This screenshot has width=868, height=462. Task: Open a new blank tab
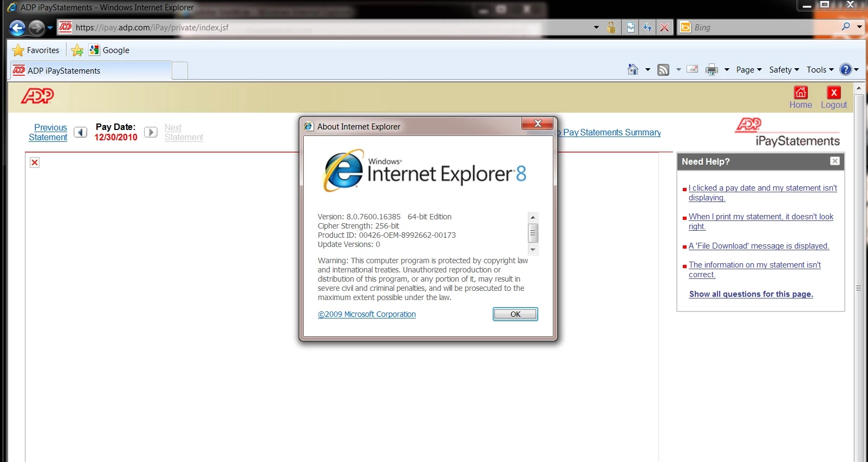point(180,71)
